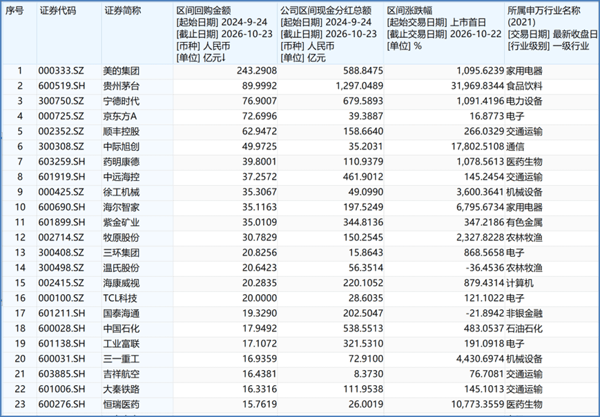Click buyback amount 72.6996

259,116
